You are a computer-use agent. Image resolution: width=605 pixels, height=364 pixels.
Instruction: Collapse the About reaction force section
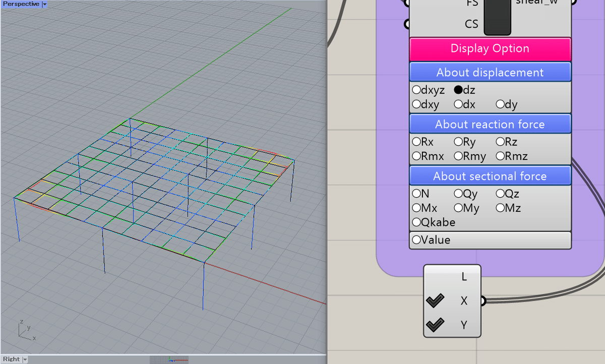(x=490, y=124)
